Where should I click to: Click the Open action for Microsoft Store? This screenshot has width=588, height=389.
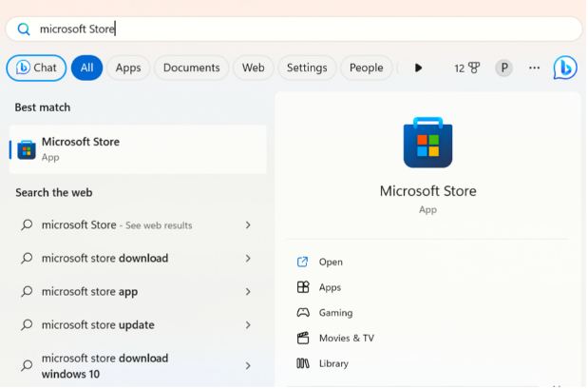331,263
